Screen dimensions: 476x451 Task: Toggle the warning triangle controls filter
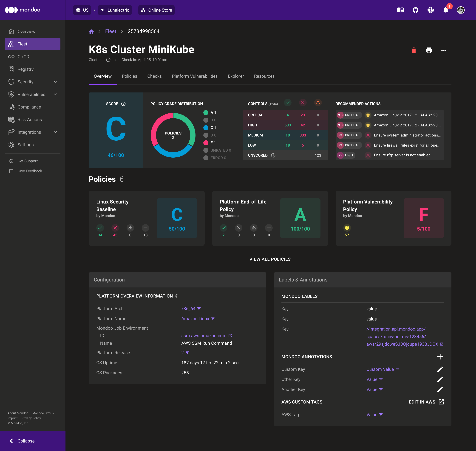318,103
